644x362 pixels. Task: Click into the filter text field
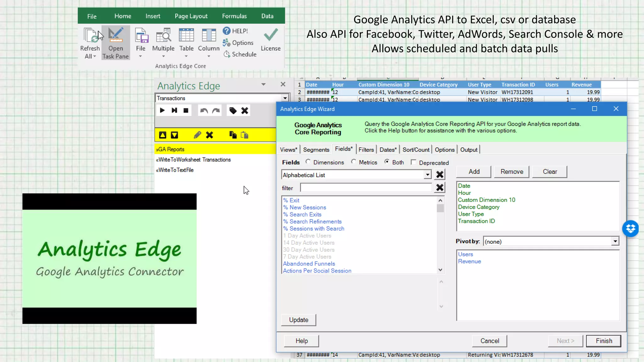366,188
